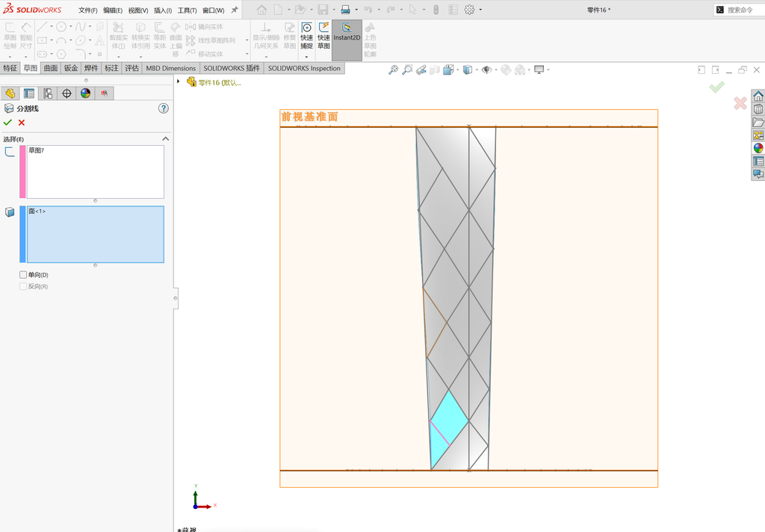The width and height of the screenshot is (765, 532).
Task: Open the Print icon dropdown arrow
Action: pos(356,10)
